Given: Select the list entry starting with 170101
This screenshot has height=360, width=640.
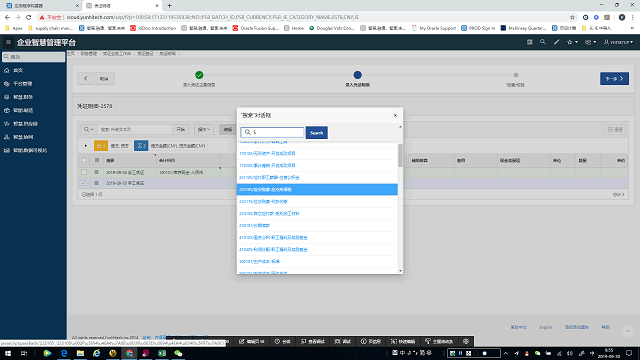Looking at the screenshot, I should point(317,153).
